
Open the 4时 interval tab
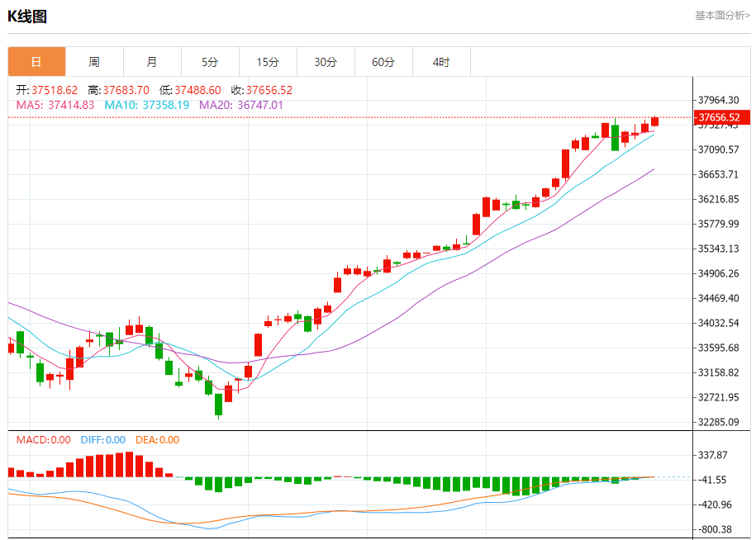[442, 62]
